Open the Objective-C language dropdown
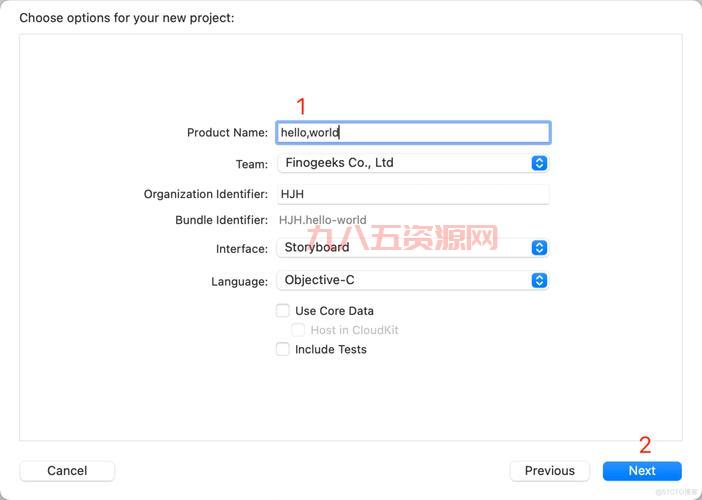 (412, 280)
